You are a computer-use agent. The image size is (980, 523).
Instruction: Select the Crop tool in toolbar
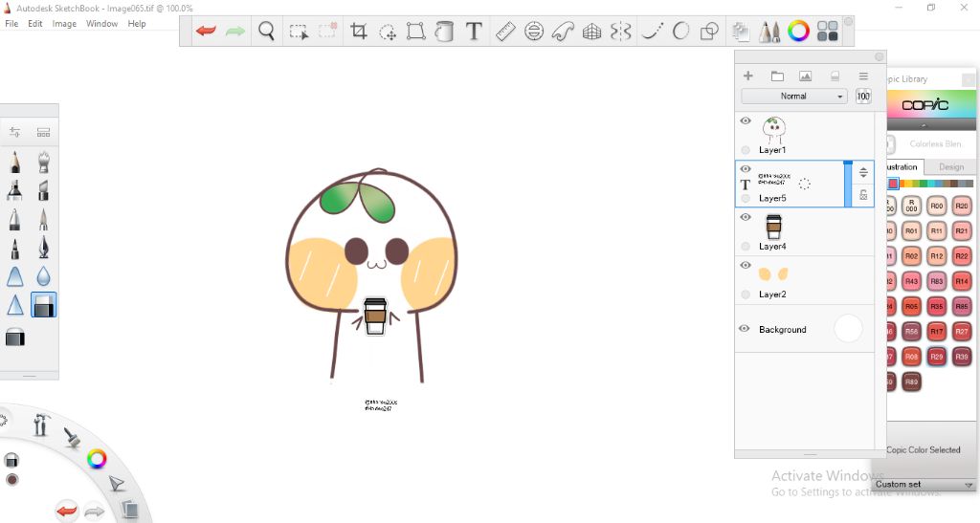(359, 32)
